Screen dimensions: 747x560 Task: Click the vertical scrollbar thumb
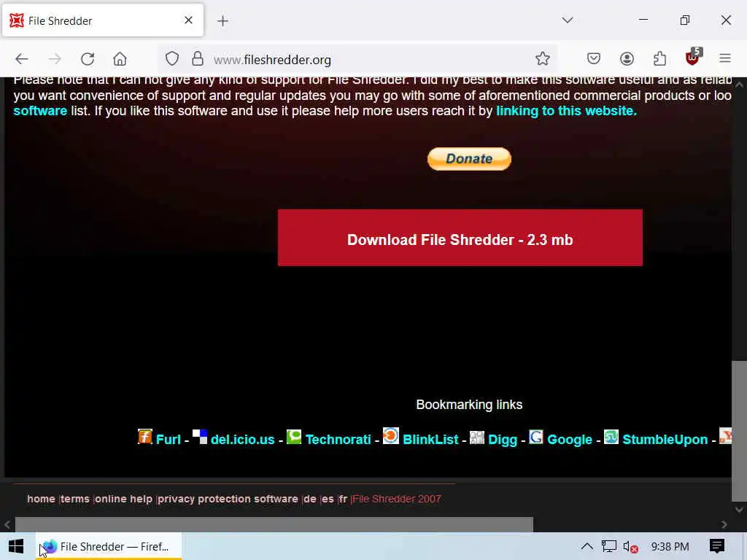pyautogui.click(x=739, y=431)
